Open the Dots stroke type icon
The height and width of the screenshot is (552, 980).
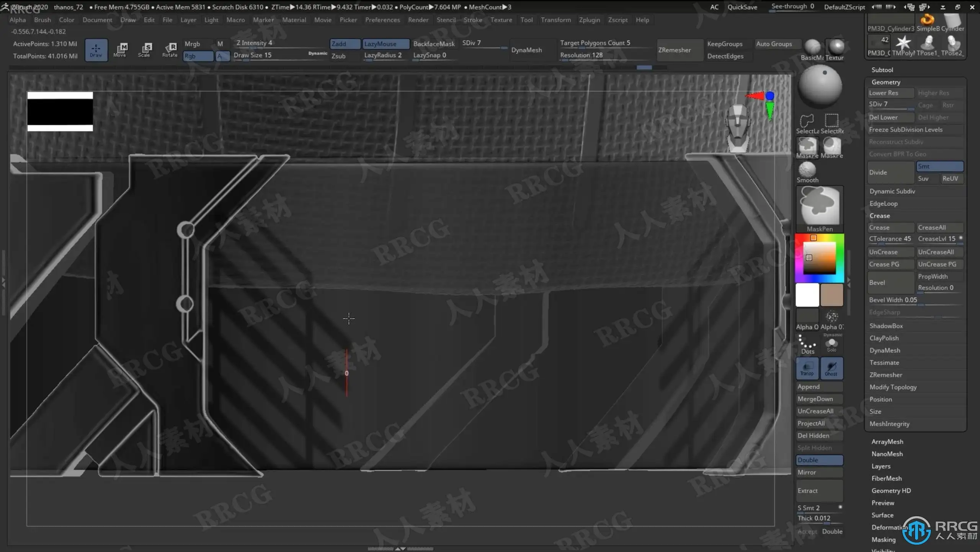point(807,344)
